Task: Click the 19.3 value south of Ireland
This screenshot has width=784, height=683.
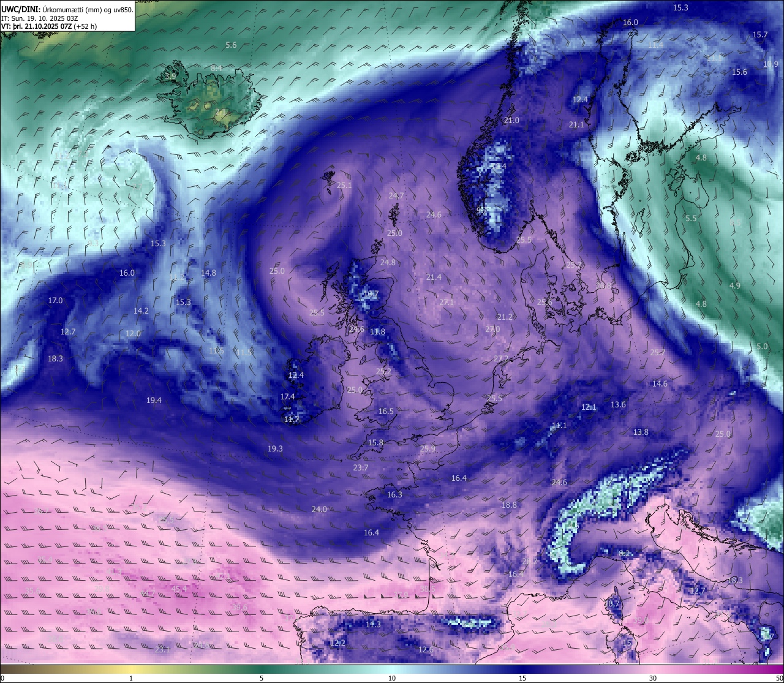Action: pyautogui.click(x=275, y=449)
